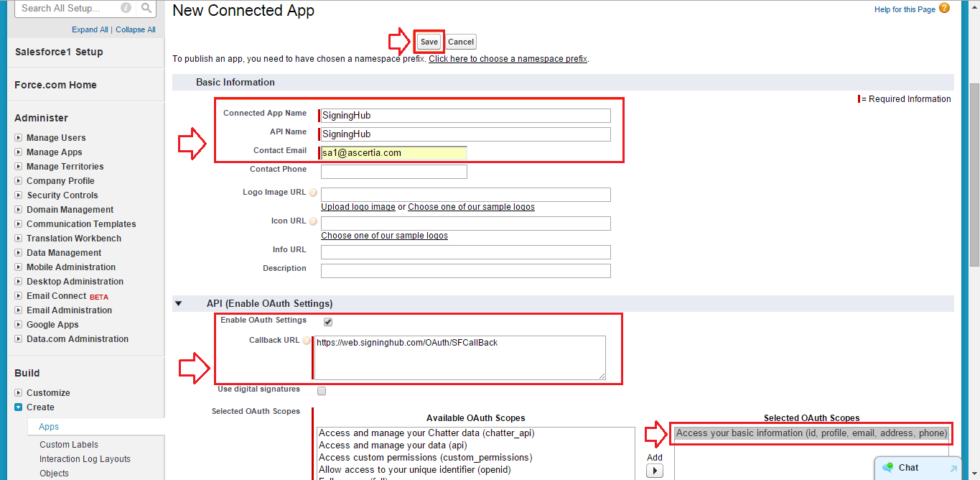Screen dimensions: 980x480
Task: Expand the Manage Apps arrow
Action: [19, 152]
